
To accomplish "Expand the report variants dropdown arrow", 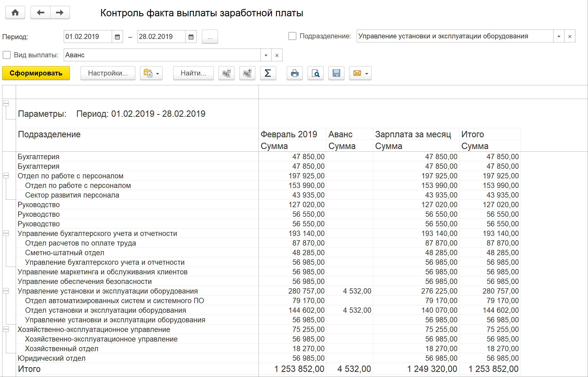I will click(x=158, y=74).
